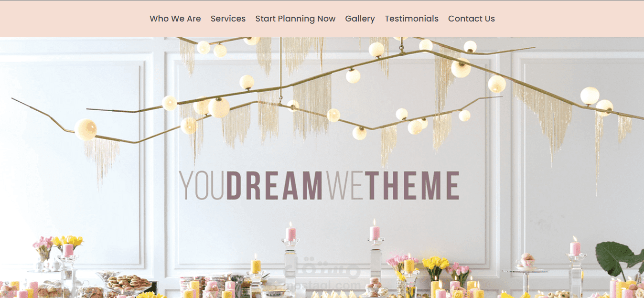Click the lit pink candle at far right
This screenshot has width=644, height=298.
click(575, 245)
